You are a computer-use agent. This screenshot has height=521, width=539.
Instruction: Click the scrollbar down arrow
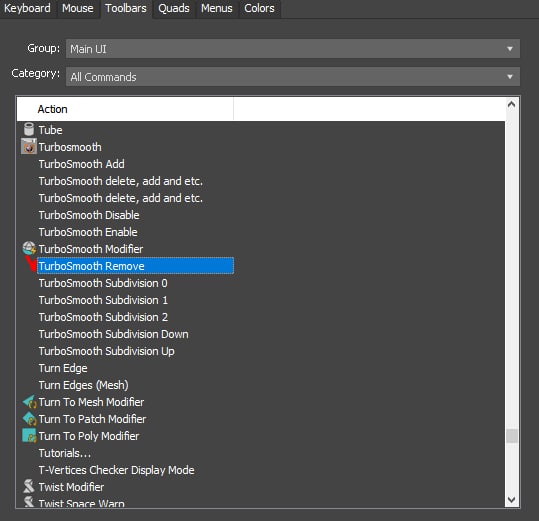click(x=512, y=499)
